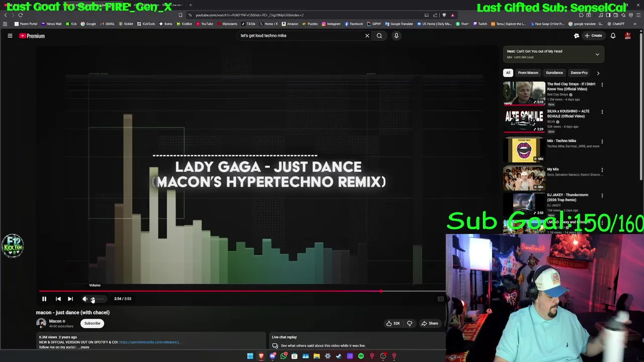Open Macon channel avatar

tap(41, 323)
